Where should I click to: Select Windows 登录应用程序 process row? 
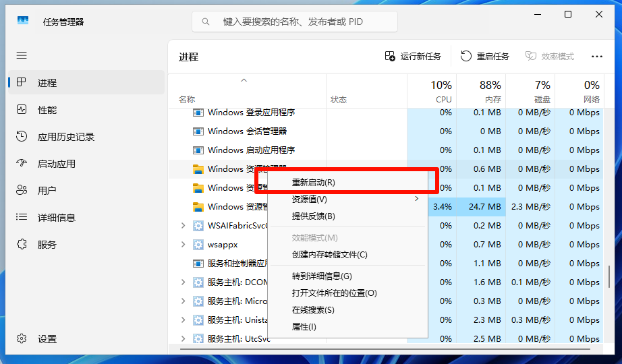pos(386,112)
